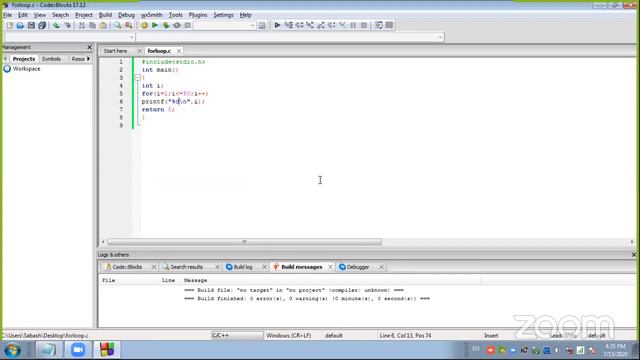Click the Break debugger pause icon

tap(353, 25)
